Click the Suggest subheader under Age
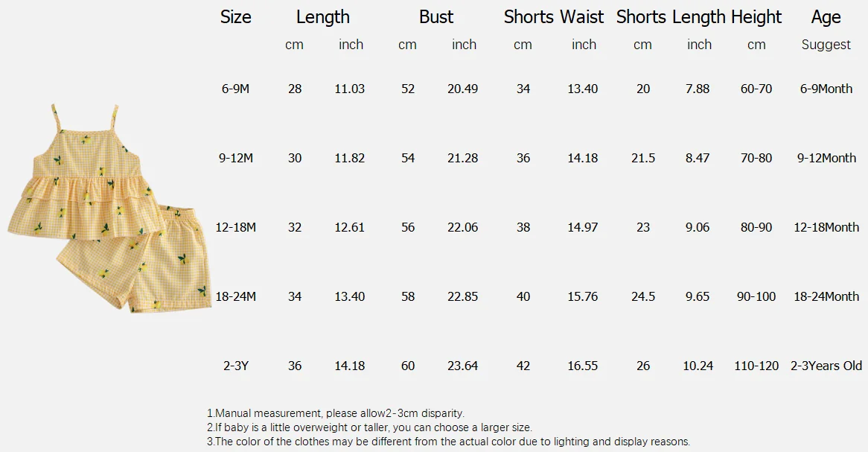This screenshot has width=868, height=452. [826, 45]
